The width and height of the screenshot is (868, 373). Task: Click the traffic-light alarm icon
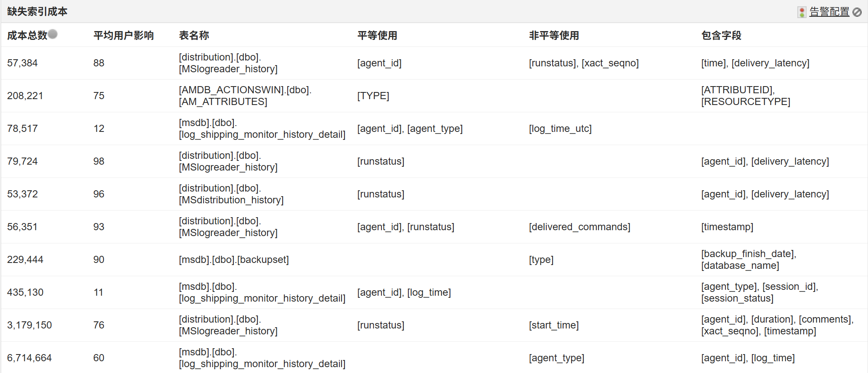coord(802,12)
